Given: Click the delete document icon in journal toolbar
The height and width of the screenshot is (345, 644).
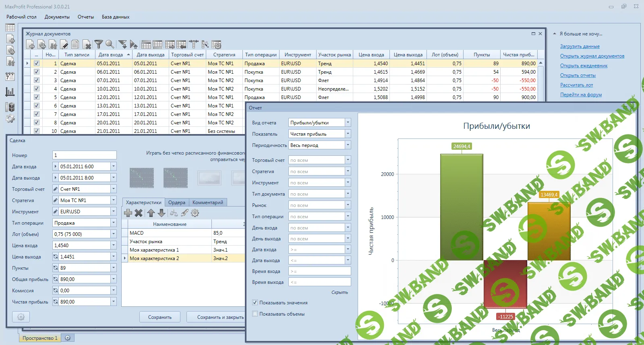Looking at the screenshot, I should point(87,44).
